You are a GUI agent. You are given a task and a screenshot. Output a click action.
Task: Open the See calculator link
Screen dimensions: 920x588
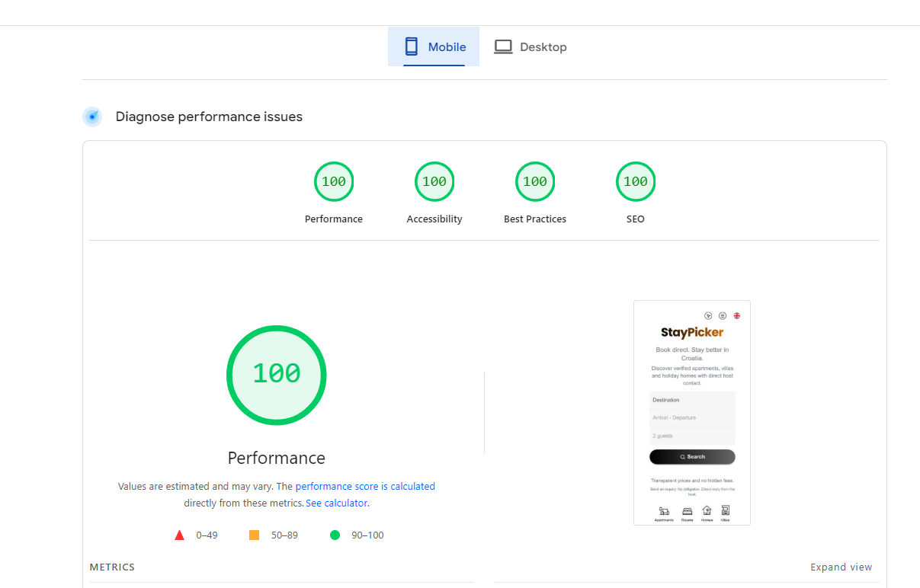[335, 503]
